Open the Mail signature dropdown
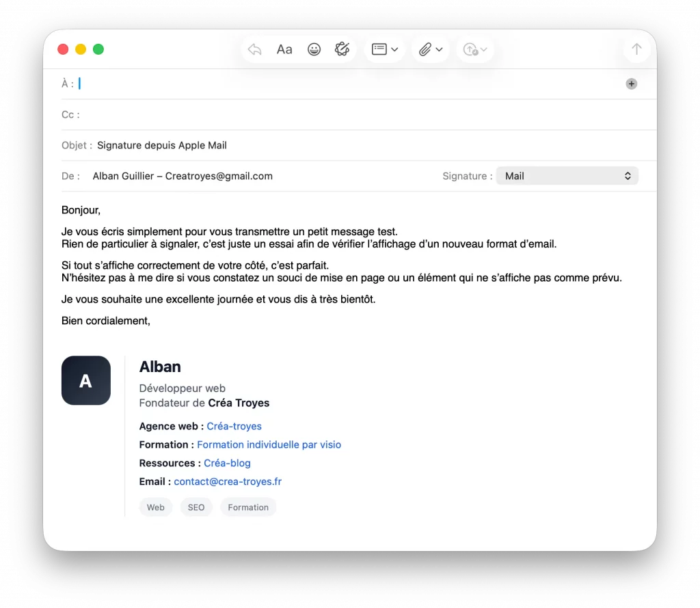Screen dimensions: 700x608 (x=567, y=176)
